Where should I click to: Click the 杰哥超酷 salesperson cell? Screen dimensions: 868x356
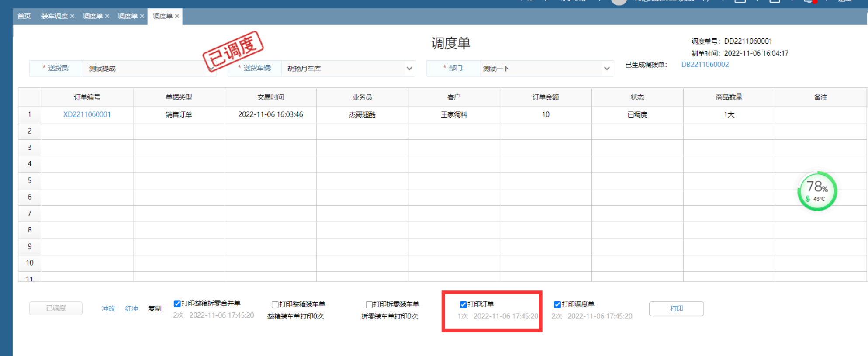click(362, 114)
